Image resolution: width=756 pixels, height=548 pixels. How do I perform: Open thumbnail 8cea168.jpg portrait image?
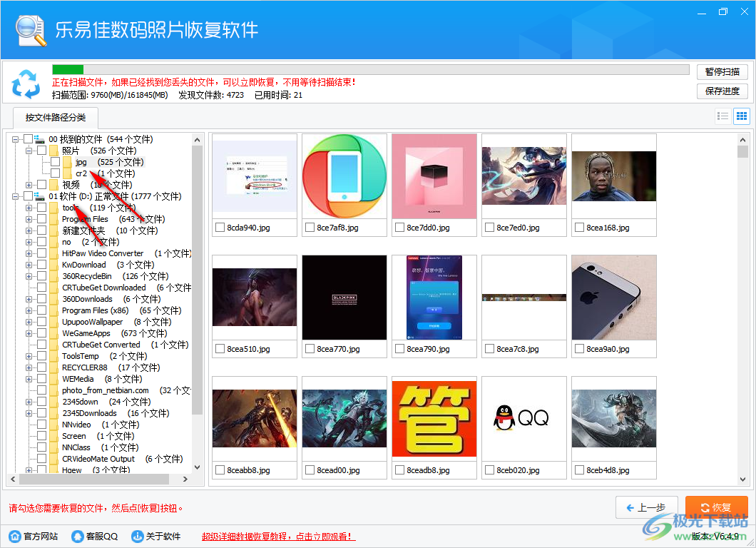[x=614, y=176]
